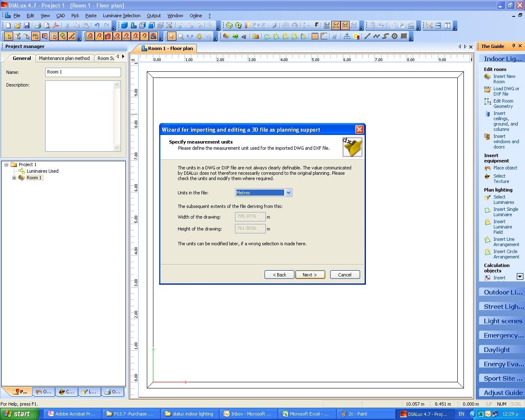Screen dimensions: 525x420
Task: Click inside the Name field showing Room 1
Action: [82, 72]
